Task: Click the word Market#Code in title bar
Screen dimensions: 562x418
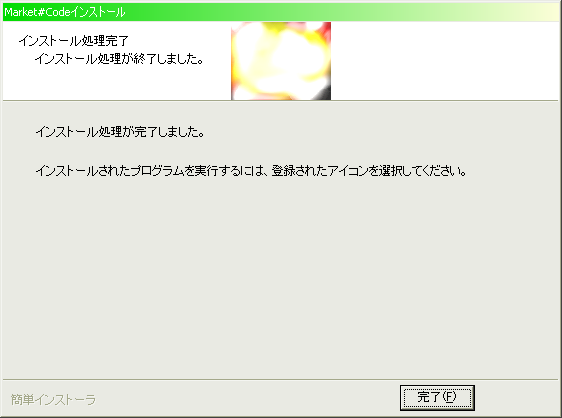Action: click(x=37, y=12)
